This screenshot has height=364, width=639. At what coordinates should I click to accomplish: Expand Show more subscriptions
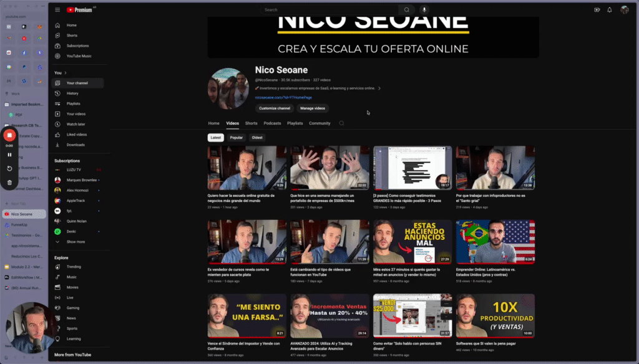click(x=78, y=242)
